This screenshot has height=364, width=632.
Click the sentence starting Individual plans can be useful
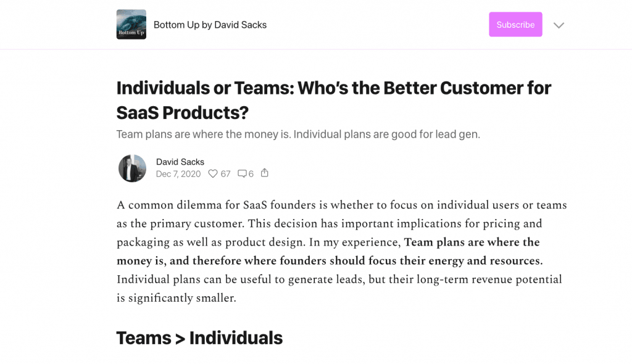(339, 289)
